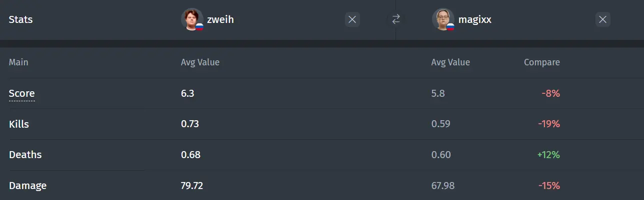644x200 pixels.
Task: Select the Damage stat row label
Action: click(27, 186)
